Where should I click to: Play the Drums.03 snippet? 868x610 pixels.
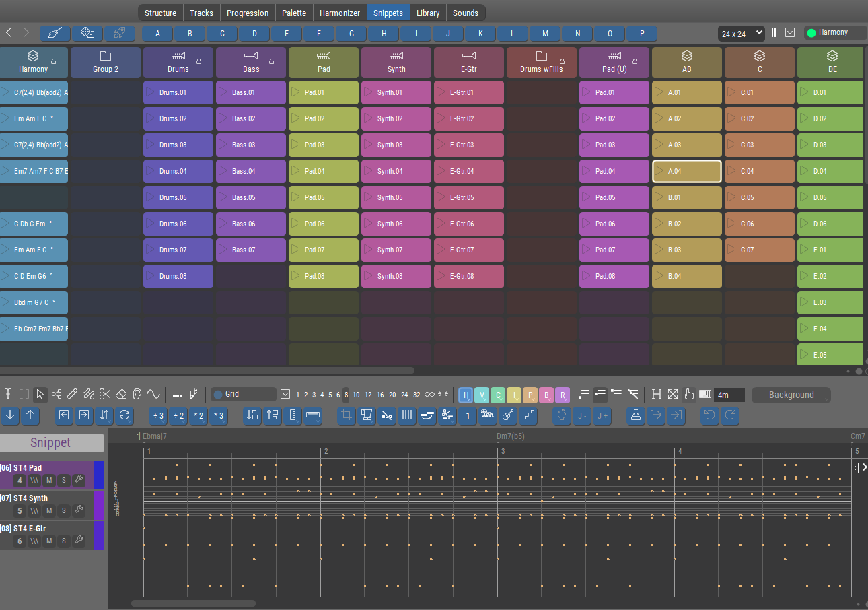pyautogui.click(x=151, y=145)
